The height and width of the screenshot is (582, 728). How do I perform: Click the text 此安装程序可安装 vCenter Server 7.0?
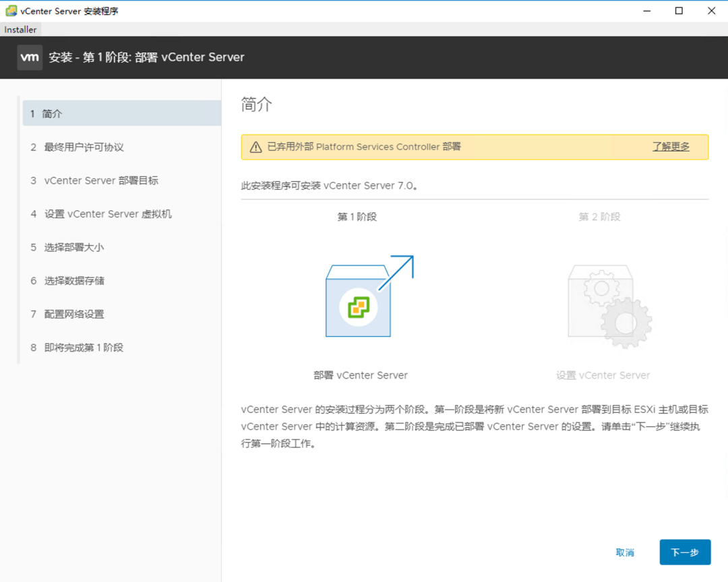click(330, 186)
